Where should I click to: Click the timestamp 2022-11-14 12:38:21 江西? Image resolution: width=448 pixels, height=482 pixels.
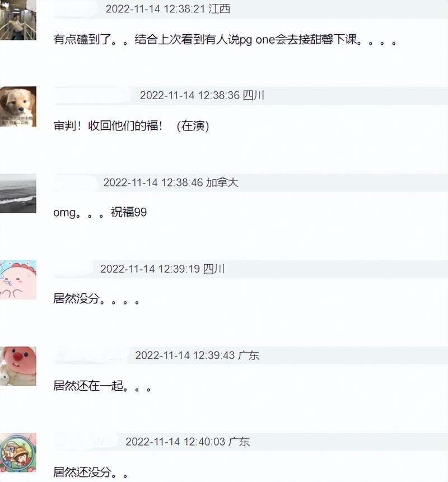(168, 9)
